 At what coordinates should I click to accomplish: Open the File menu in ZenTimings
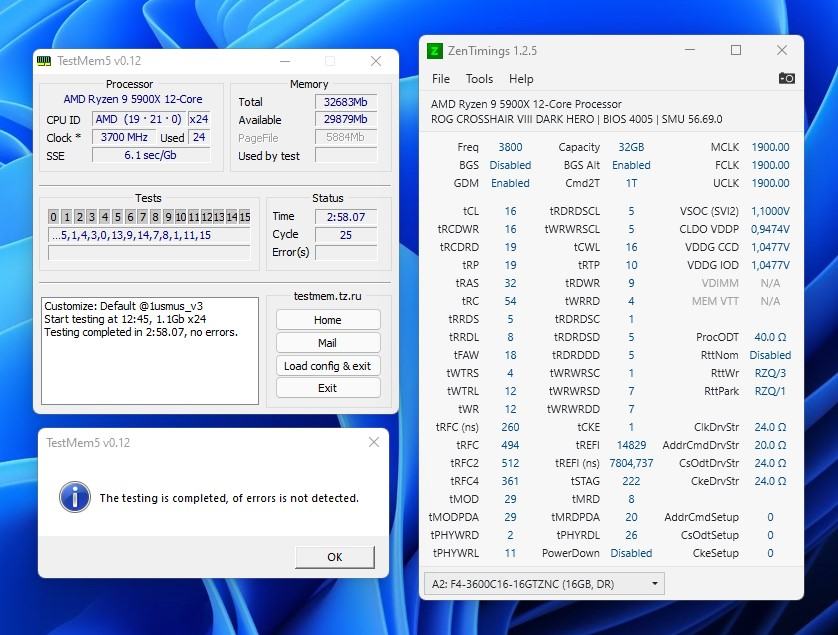(441, 79)
